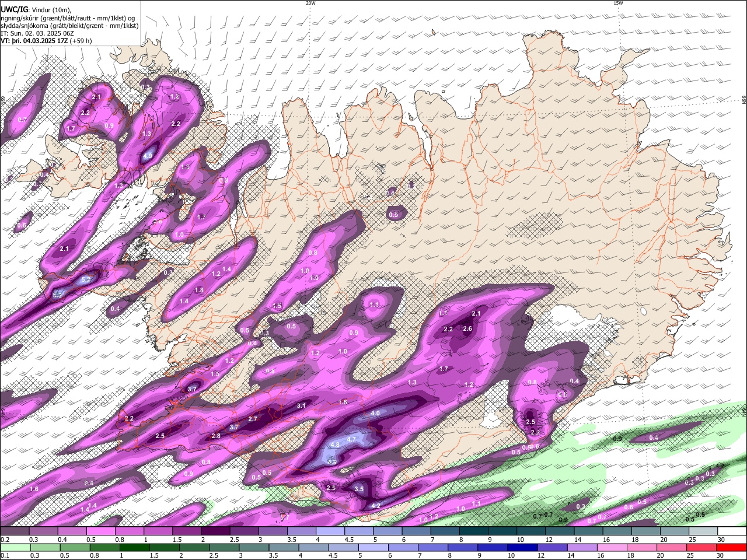The width and height of the screenshot is (747, 560).
Task: Click the palest green first swatch in bottom legend row
Action: (x=15, y=548)
